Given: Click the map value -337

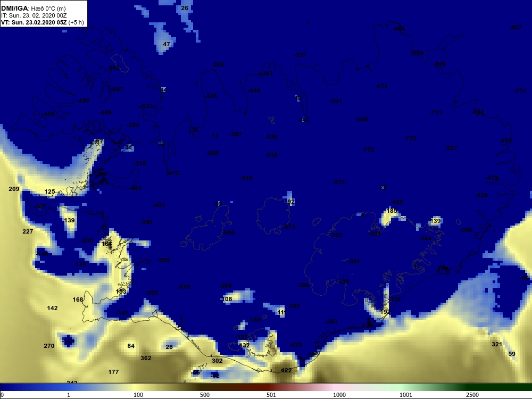Looking at the screenshot, I should click(300, 55).
